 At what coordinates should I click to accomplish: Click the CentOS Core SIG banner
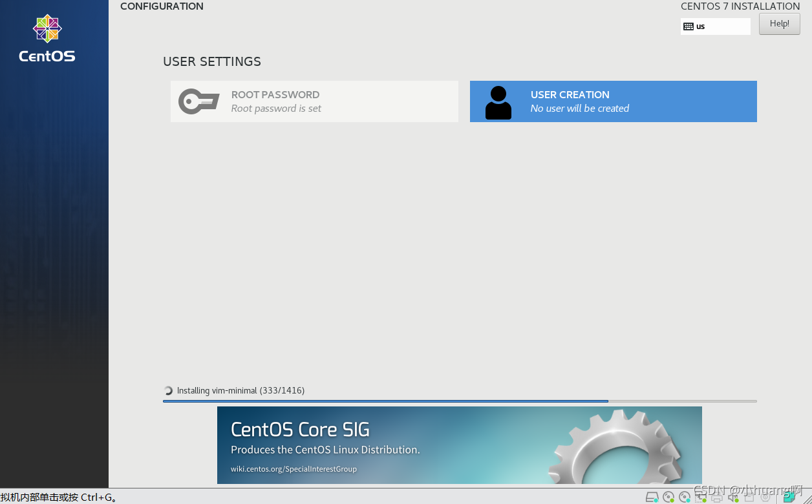point(460,445)
